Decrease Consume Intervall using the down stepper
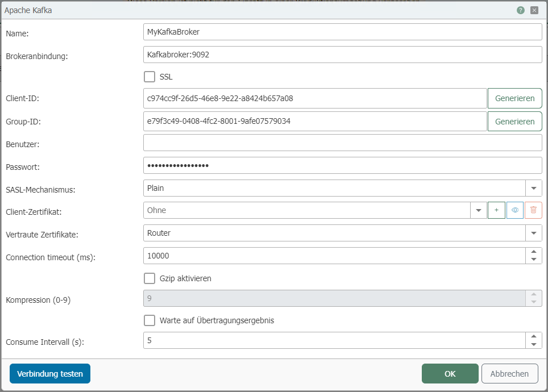Viewport: 548px width, 392px height. pyautogui.click(x=534, y=343)
